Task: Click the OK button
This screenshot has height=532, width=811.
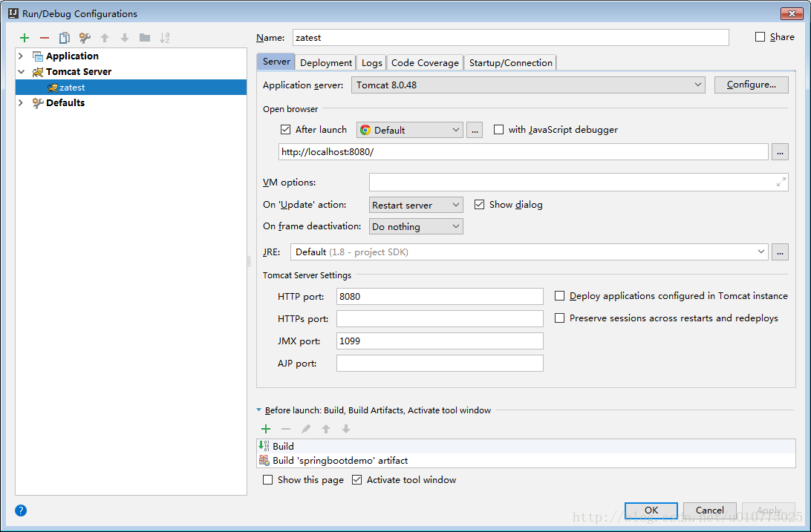Action: [651, 510]
